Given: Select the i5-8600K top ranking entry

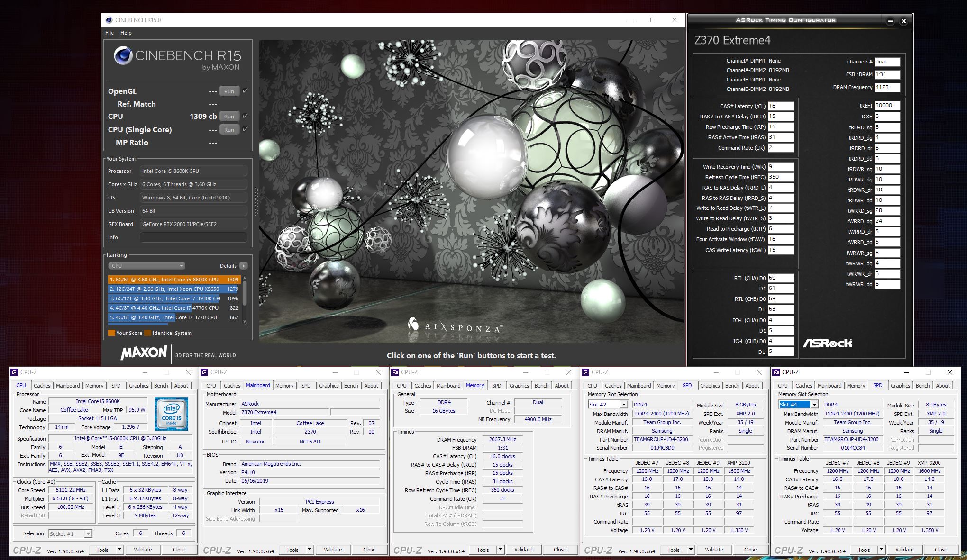Looking at the screenshot, I should (174, 280).
